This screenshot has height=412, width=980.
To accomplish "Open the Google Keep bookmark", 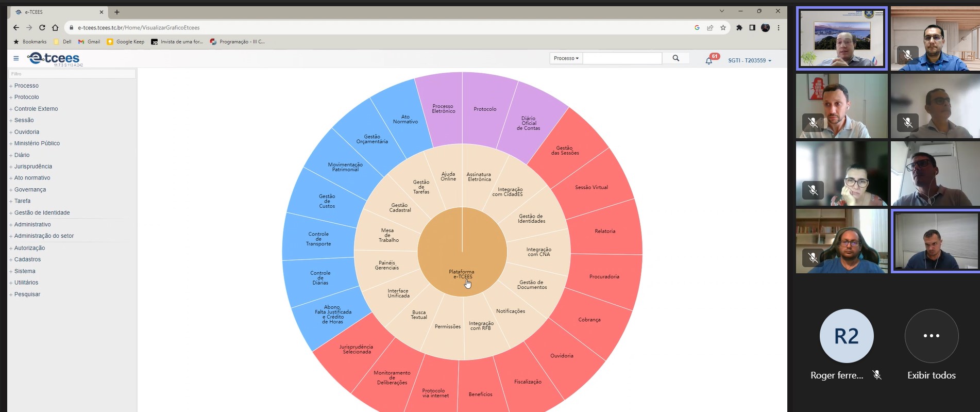I will (125, 42).
